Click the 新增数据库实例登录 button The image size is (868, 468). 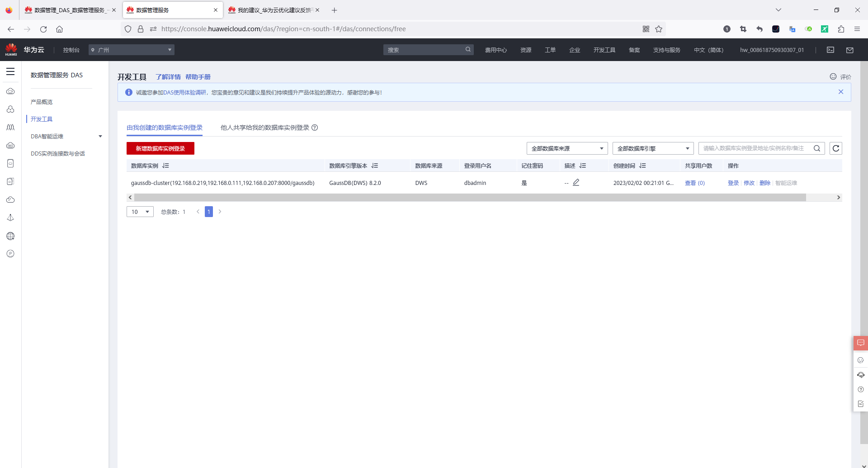(x=160, y=148)
